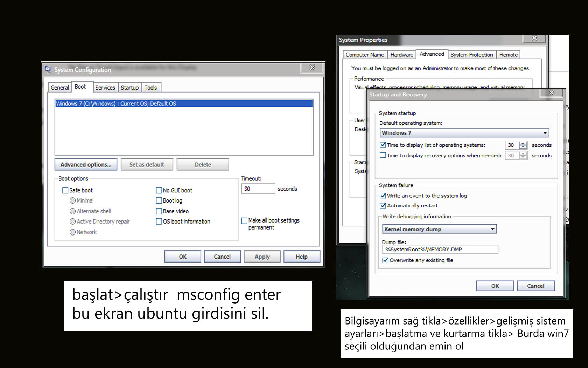Select Active Directory repair option
The height and width of the screenshot is (368, 588).
[x=73, y=222]
